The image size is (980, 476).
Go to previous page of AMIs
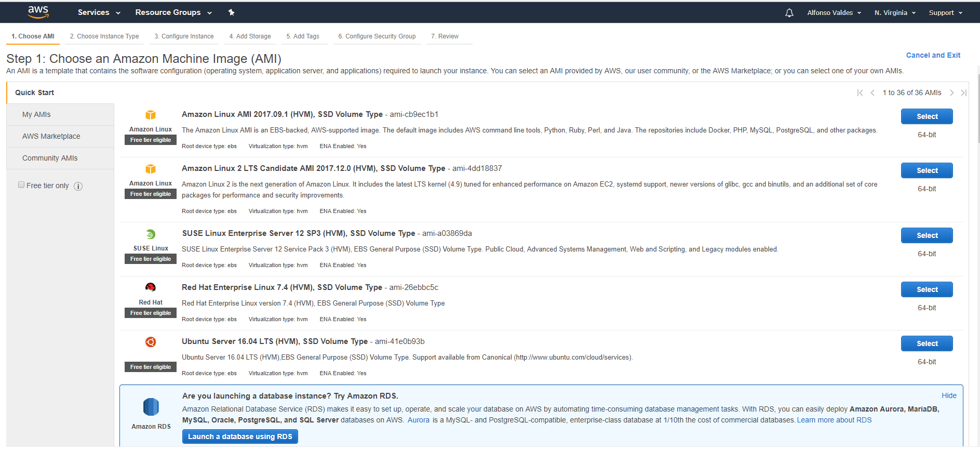(x=872, y=92)
